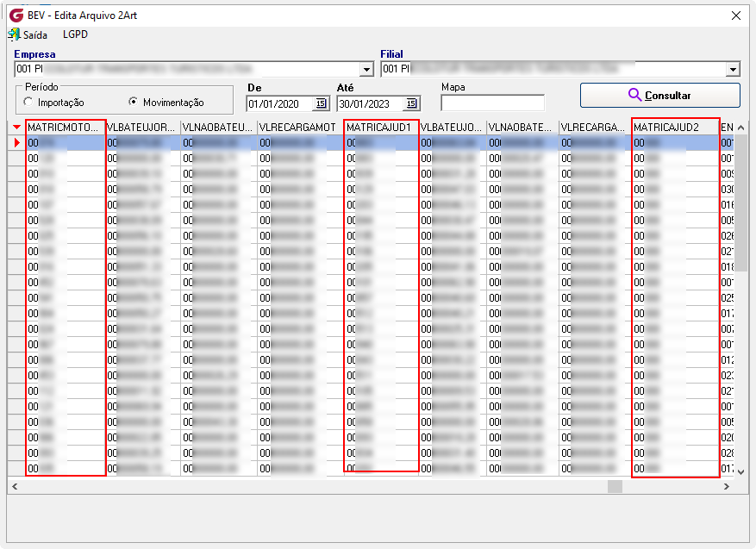Click the Consultar button
This screenshot has width=756, height=549.
pos(660,96)
